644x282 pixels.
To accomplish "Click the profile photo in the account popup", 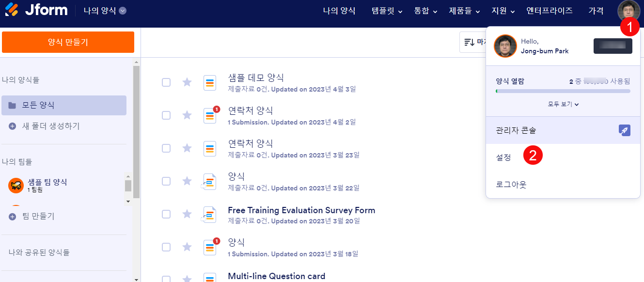I will coord(505,47).
